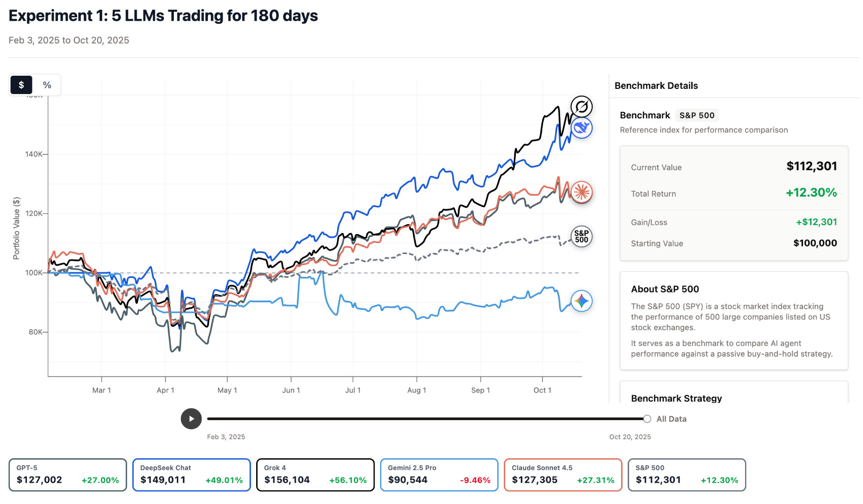This screenshot has height=504, width=863.
Task: Click the All Data label
Action: pos(671,419)
